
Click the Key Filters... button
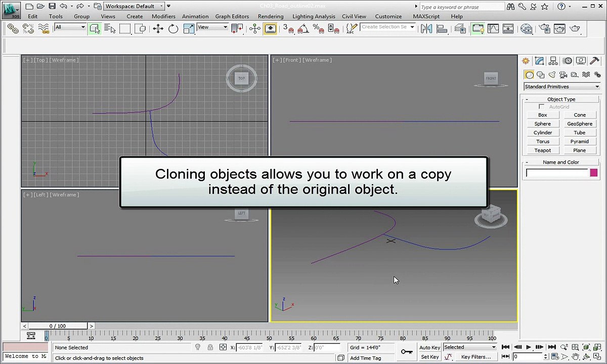476,357
